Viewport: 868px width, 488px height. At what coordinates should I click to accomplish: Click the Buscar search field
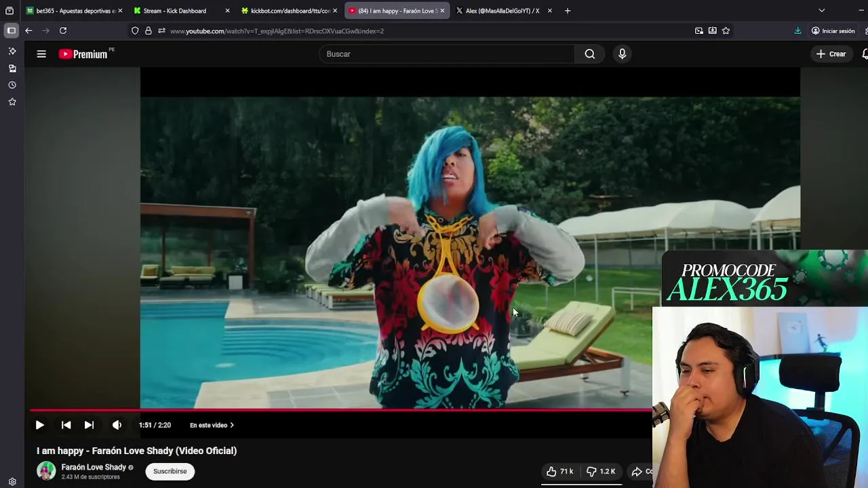pos(447,54)
